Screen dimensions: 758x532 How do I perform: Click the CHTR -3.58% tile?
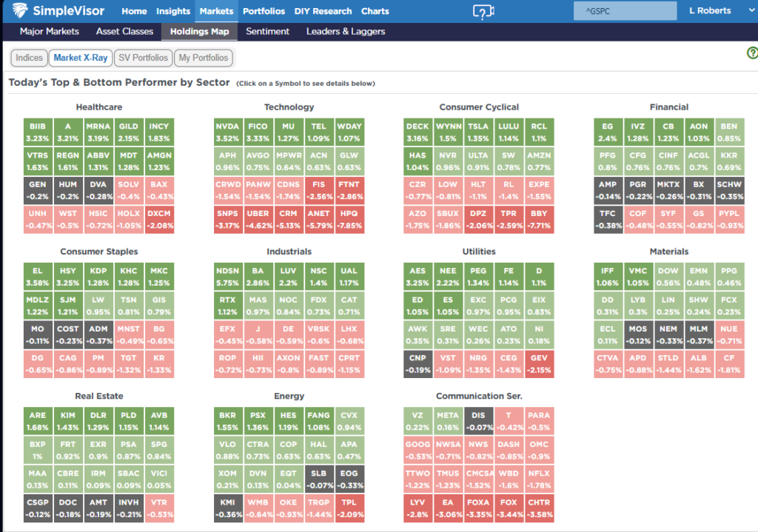[539, 508]
